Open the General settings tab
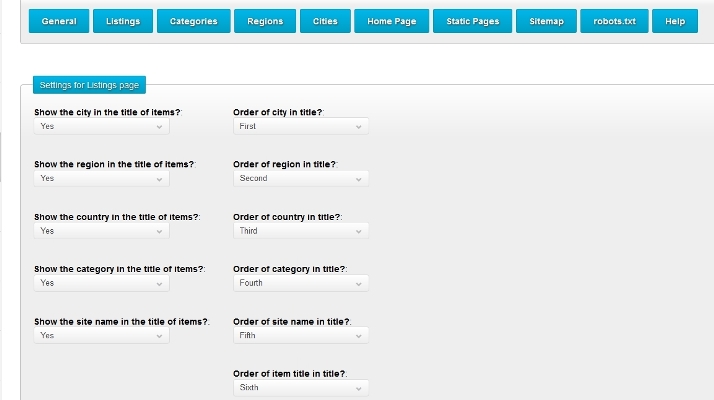Image resolution: width=714 pixels, height=400 pixels. [59, 21]
